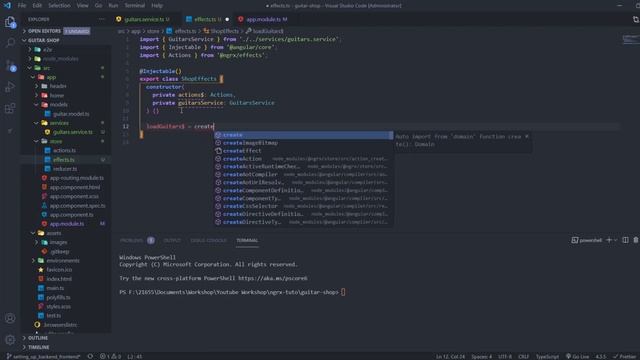
Task: Open the Selection menu
Action: [x=59, y=6]
